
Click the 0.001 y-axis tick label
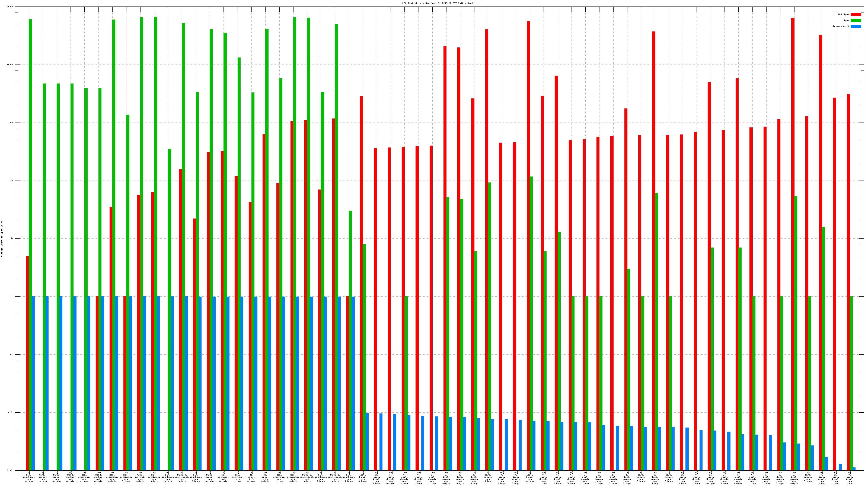(x=11, y=470)
